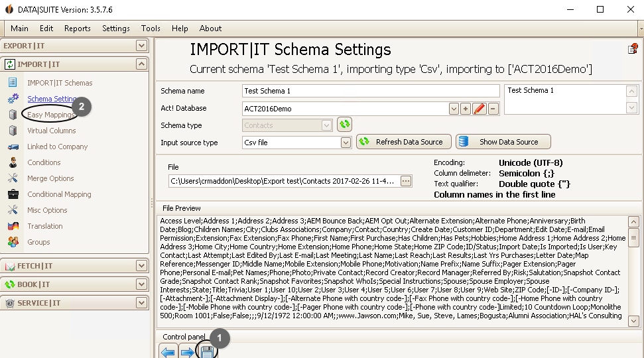Save the schema with the floppy disk icon
This screenshot has height=358, width=644.
pyautogui.click(x=206, y=352)
